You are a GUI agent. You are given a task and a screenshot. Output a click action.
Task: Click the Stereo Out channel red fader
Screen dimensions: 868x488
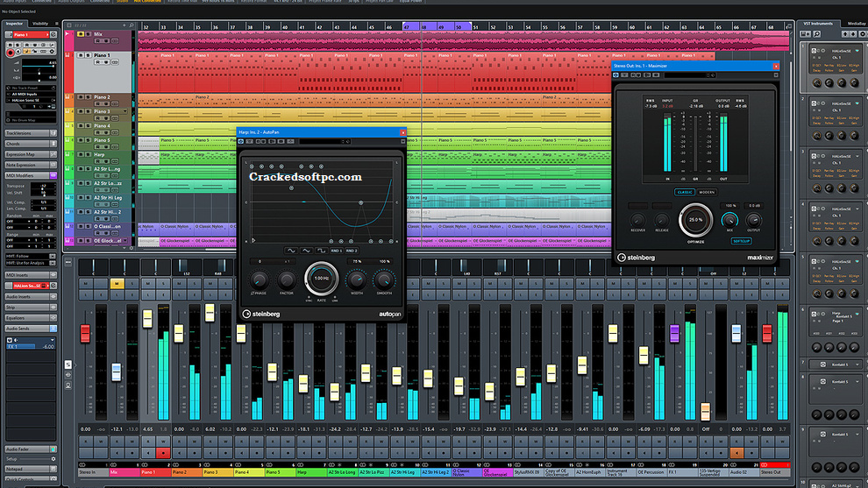(766, 333)
